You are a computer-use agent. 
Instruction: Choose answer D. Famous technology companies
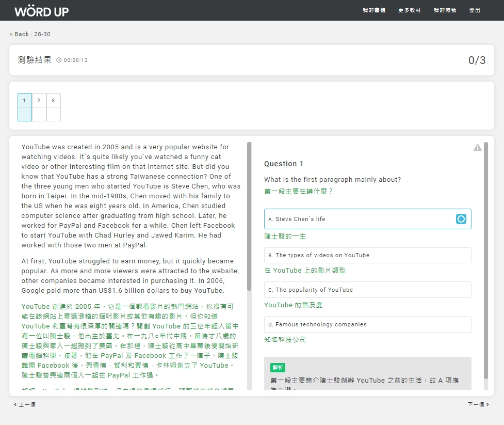coord(368,324)
